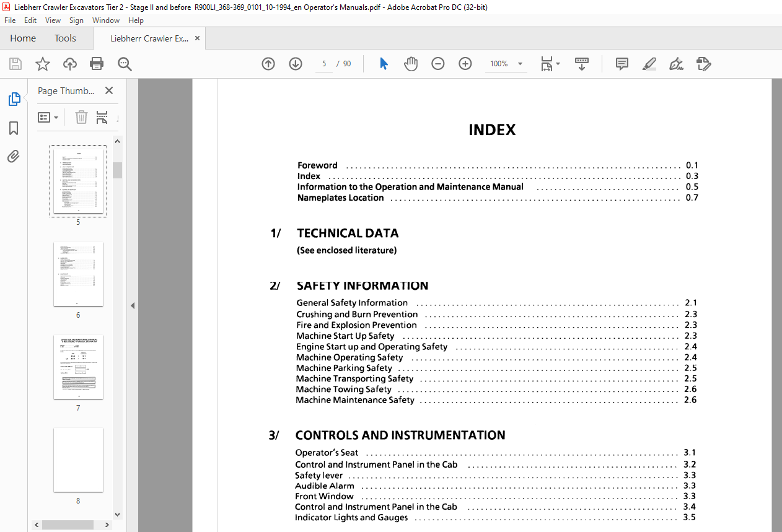Click the scrolling mode keyboard icon
The width and height of the screenshot is (782, 532).
point(582,64)
